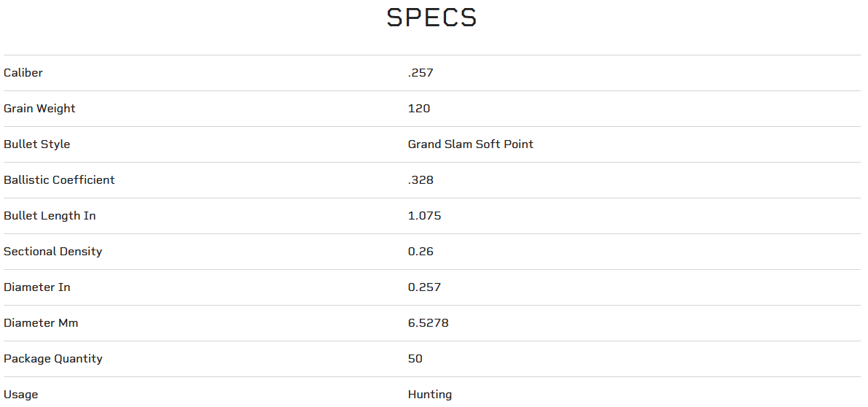Click the Hunting usage value
Image resolution: width=868 pixels, height=407 pixels.
(x=429, y=395)
